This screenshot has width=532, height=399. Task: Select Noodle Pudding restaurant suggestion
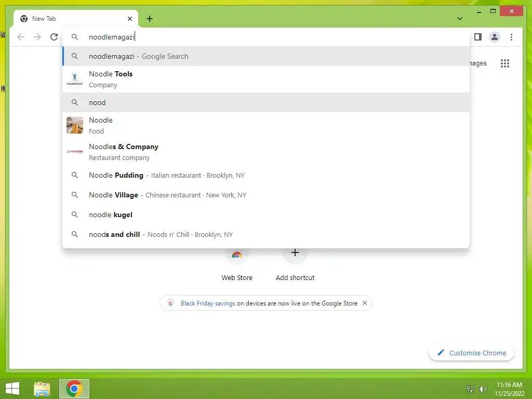pyautogui.click(x=266, y=176)
